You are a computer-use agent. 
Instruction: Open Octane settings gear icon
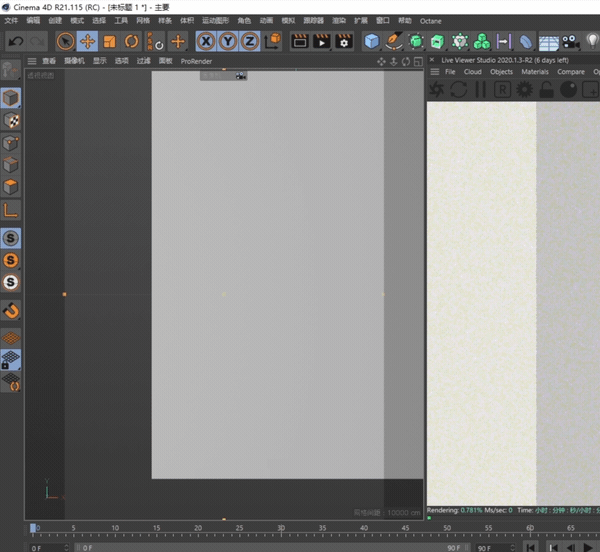pos(524,90)
